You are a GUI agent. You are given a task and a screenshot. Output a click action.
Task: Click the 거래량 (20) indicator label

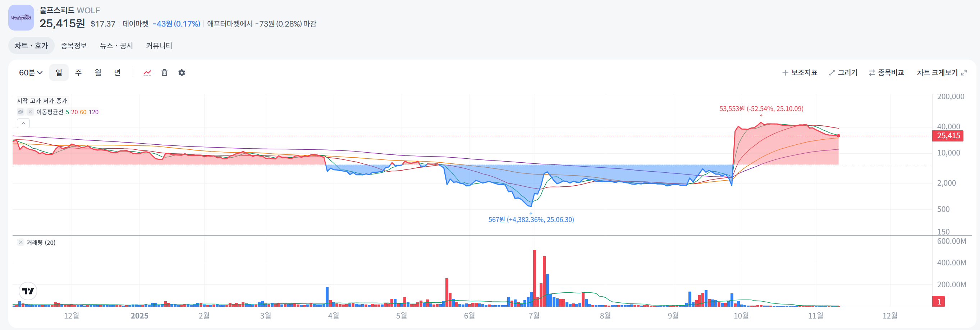coord(41,242)
